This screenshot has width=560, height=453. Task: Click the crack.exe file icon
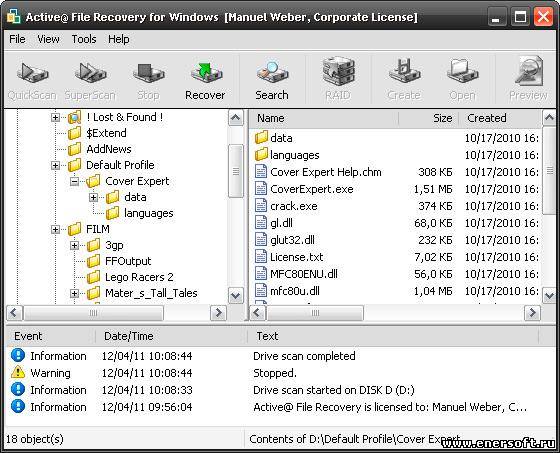click(261, 205)
